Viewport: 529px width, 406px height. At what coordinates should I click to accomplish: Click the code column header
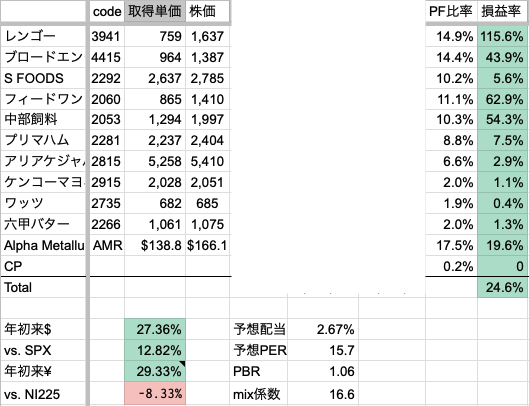107,11
